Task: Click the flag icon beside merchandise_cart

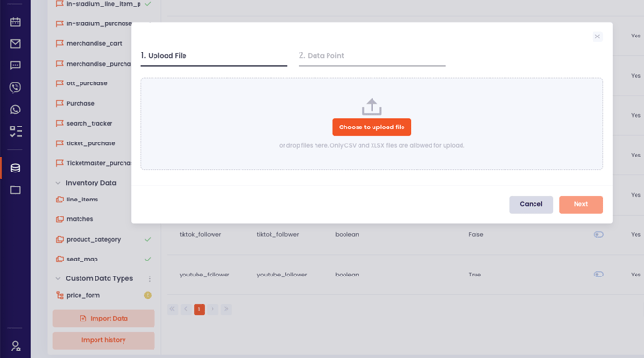Action: (60, 43)
